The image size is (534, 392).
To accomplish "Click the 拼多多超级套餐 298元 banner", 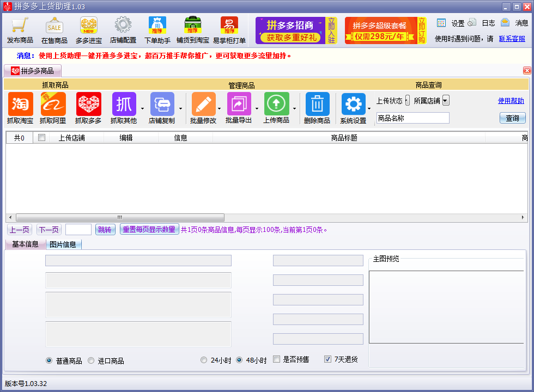I will point(386,30).
